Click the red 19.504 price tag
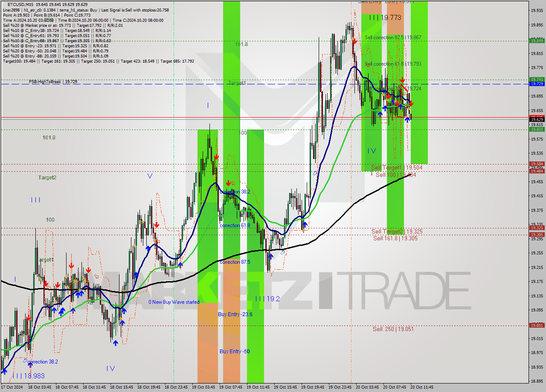This screenshot has height=392, width=546. pos(537,164)
